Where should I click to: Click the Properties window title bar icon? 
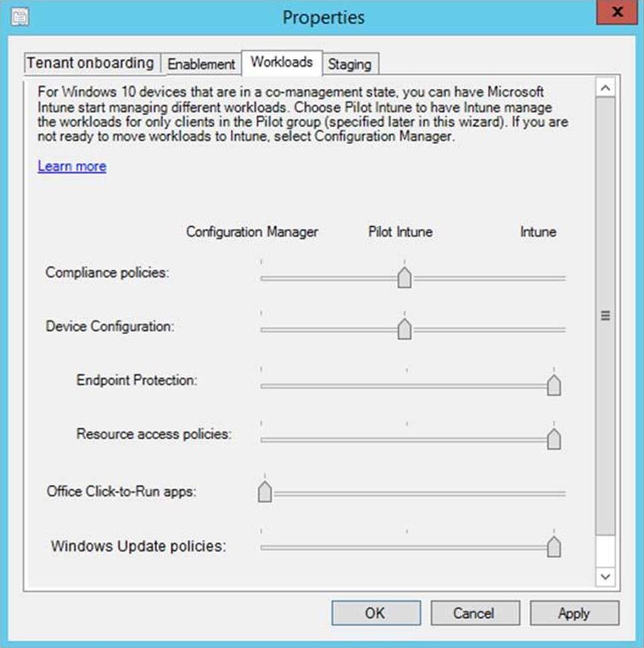point(20,17)
